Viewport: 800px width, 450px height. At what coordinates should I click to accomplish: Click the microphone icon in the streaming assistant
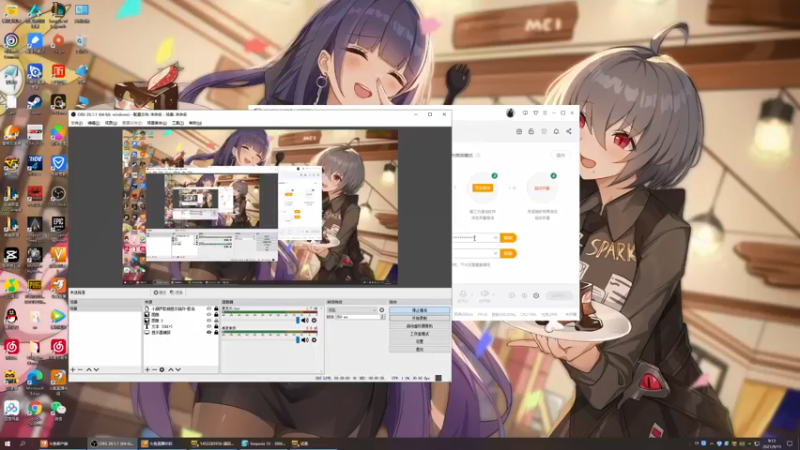(x=463, y=294)
